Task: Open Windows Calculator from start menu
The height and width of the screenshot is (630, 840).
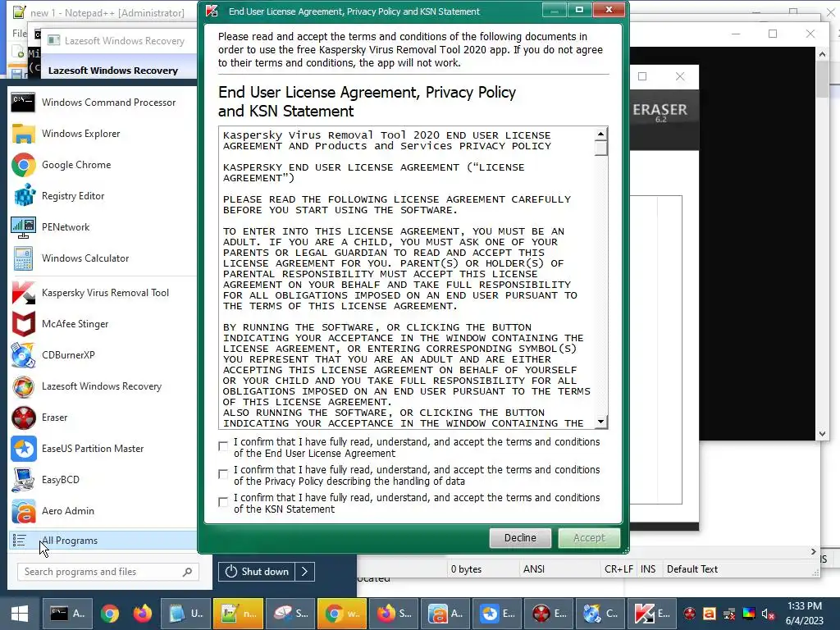Action: pyautogui.click(x=103, y=258)
